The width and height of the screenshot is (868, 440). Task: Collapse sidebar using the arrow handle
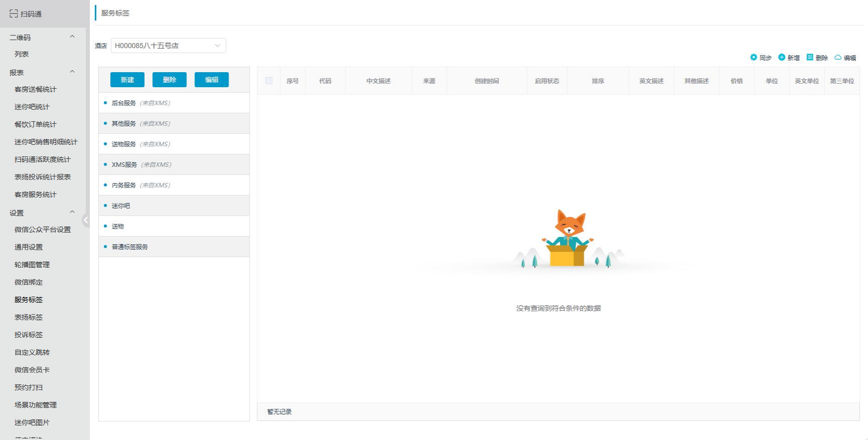point(86,220)
